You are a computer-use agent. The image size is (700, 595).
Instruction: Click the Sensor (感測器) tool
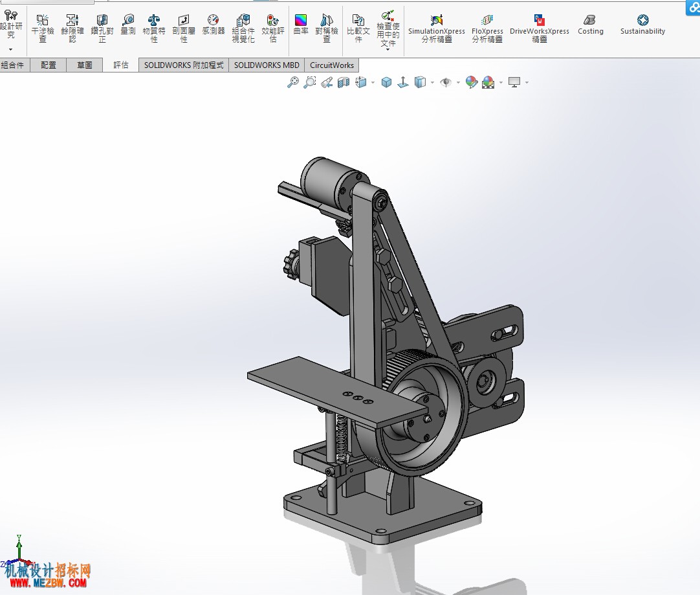(213, 25)
